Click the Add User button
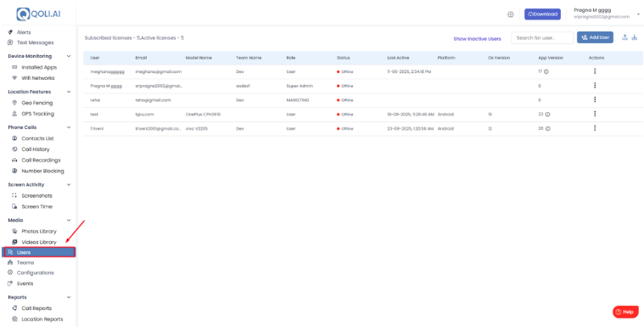The image size is (644, 327). pyautogui.click(x=595, y=37)
